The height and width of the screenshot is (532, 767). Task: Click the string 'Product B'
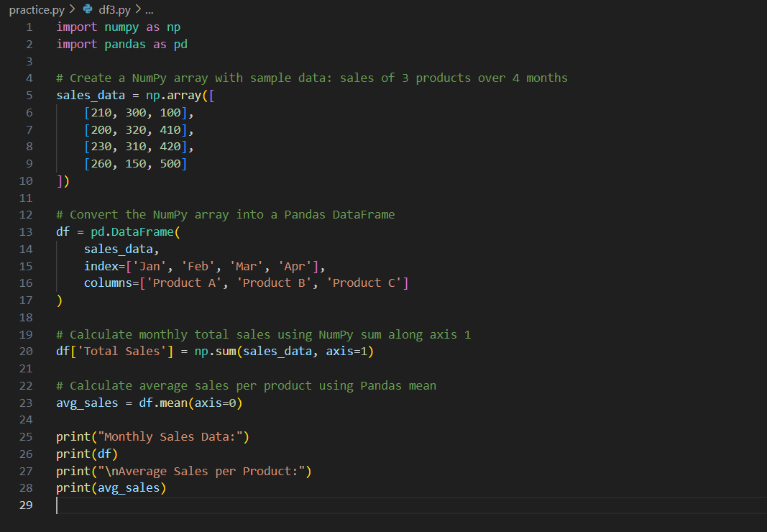274,283
